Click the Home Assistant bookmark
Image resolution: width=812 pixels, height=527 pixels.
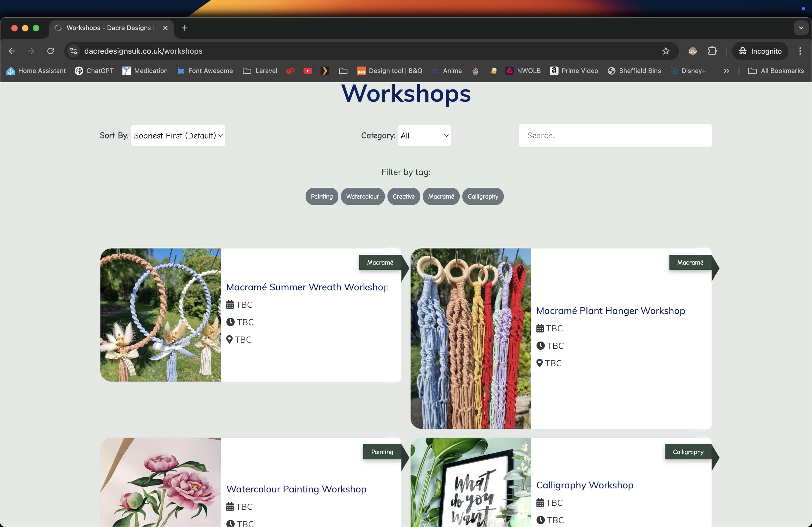click(x=36, y=71)
